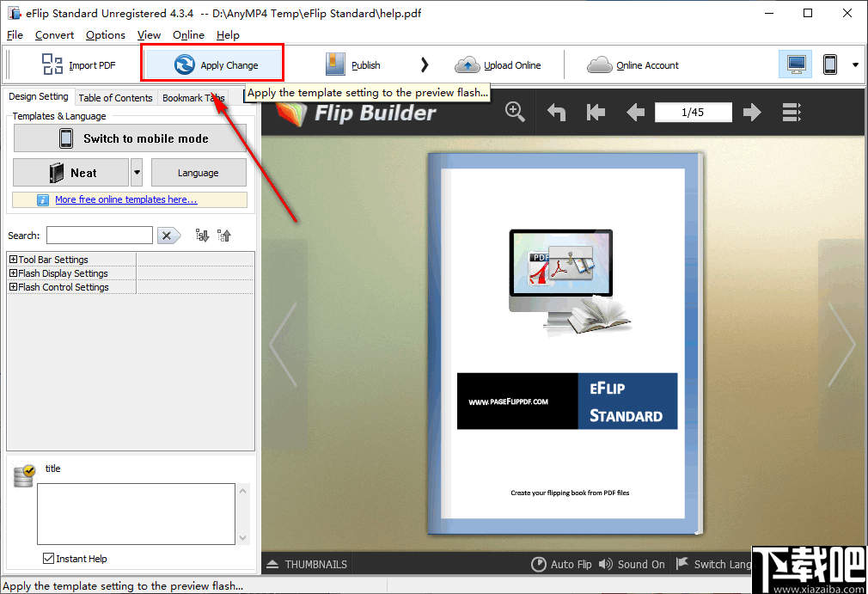The height and width of the screenshot is (594, 868).
Task: Open the preview list menu icon
Action: click(x=792, y=113)
